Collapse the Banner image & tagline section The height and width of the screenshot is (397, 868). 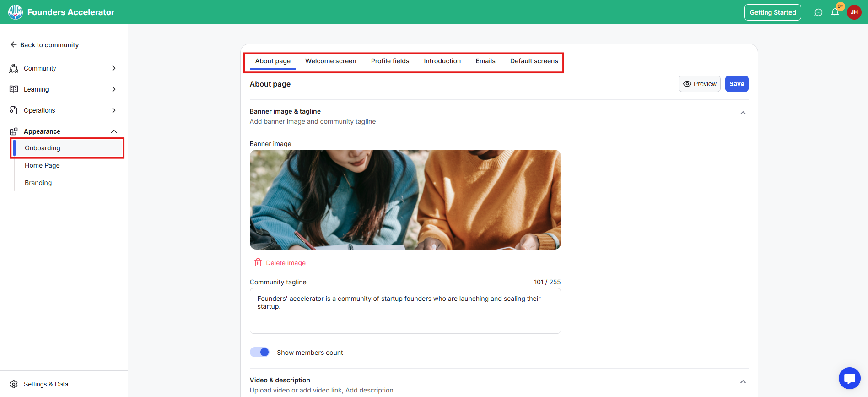pyautogui.click(x=743, y=113)
